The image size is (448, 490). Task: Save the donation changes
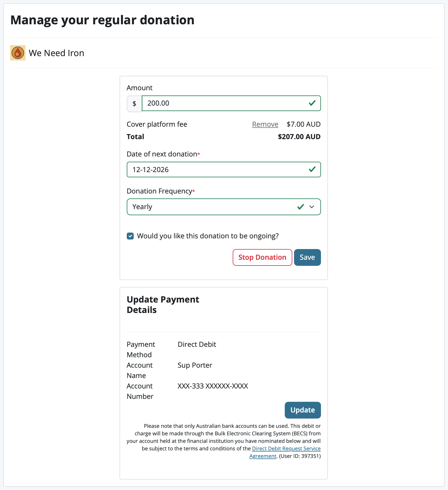307,257
